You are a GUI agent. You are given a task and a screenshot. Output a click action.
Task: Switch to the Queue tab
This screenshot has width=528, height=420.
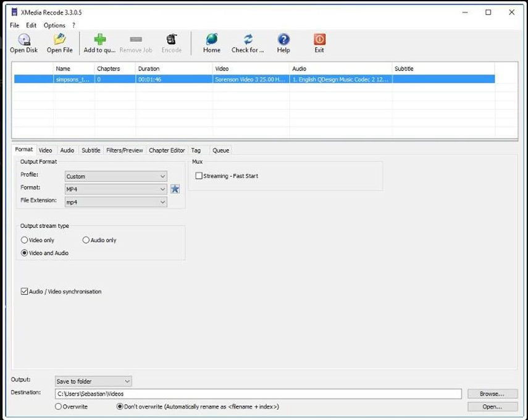(x=220, y=150)
